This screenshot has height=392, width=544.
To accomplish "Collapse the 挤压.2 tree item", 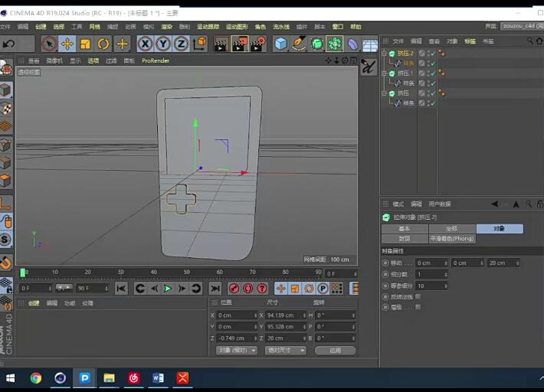I will pyautogui.click(x=385, y=54).
